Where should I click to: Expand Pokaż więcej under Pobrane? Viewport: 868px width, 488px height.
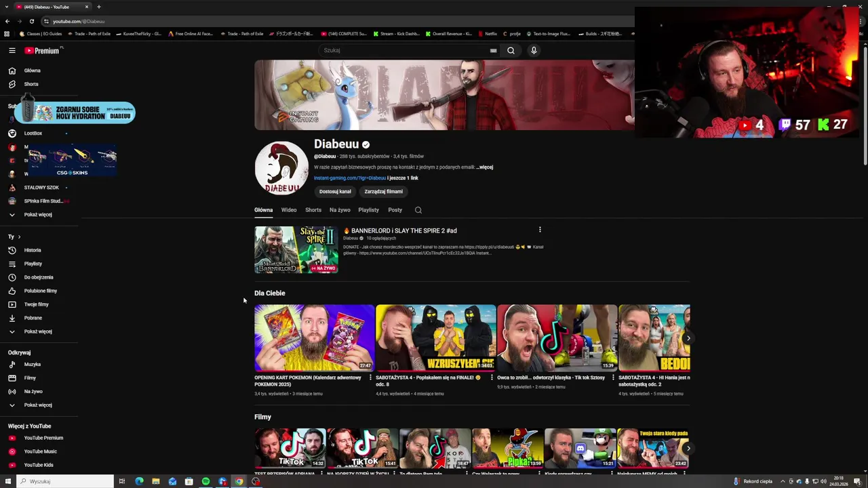38,331
